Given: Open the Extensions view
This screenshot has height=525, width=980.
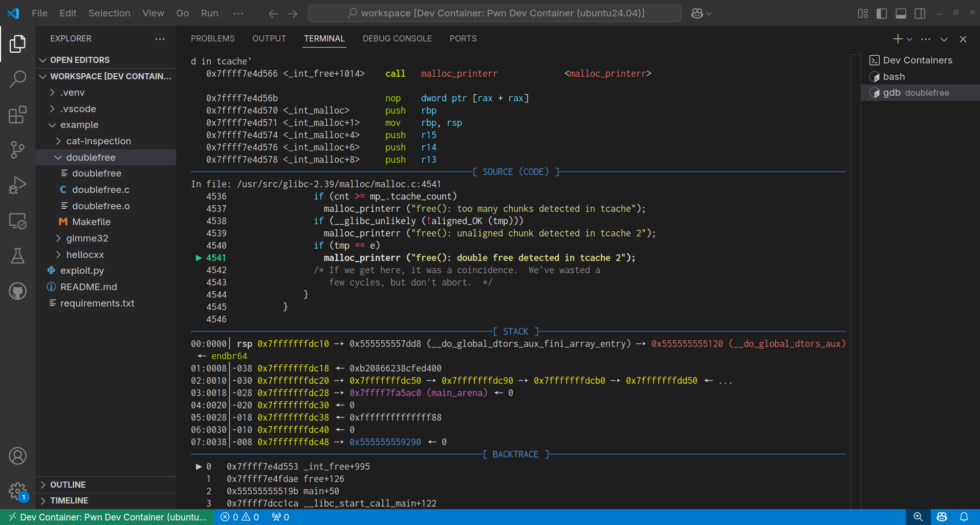Looking at the screenshot, I should tap(17, 115).
